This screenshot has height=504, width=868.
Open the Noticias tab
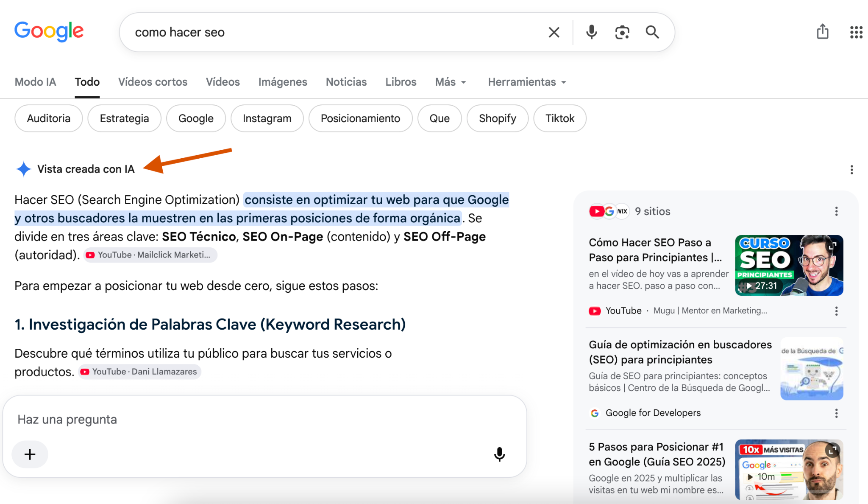click(x=346, y=82)
